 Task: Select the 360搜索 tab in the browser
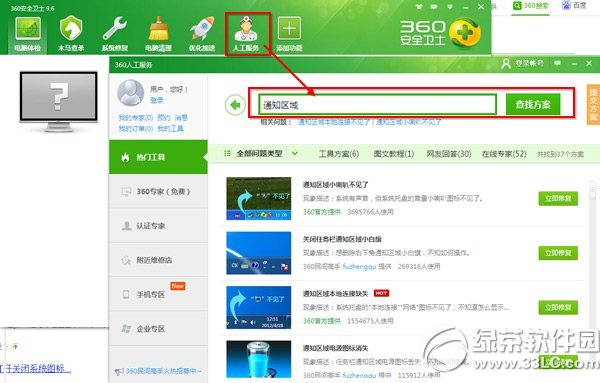tap(531, 6)
